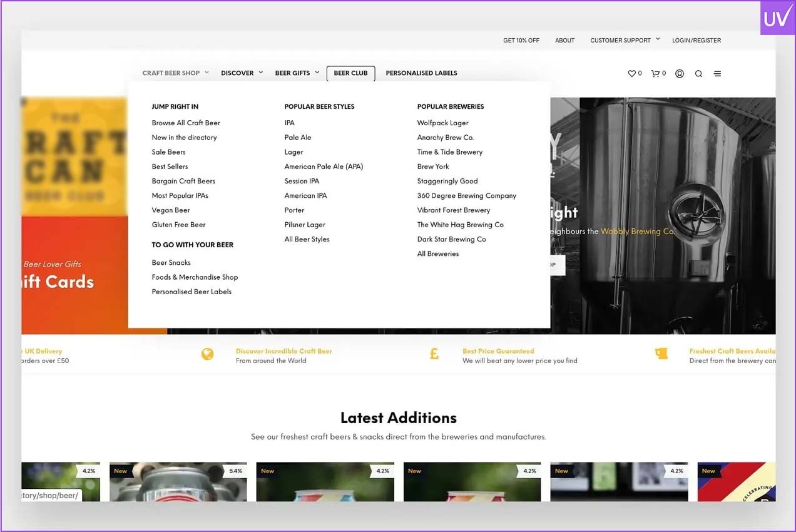Open the Craft Beer Shop menu
The image size is (796, 532).
(x=171, y=73)
